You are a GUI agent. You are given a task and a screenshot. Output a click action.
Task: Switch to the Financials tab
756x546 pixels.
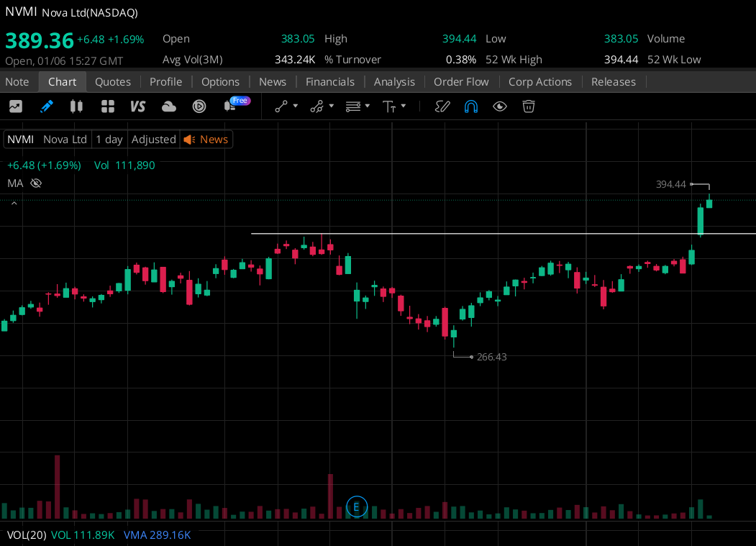(330, 82)
